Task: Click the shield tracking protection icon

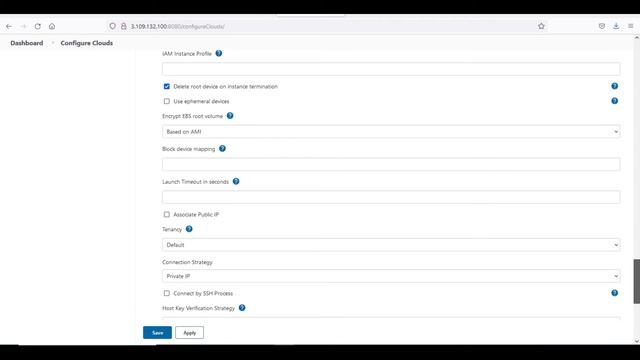Action: (112, 26)
